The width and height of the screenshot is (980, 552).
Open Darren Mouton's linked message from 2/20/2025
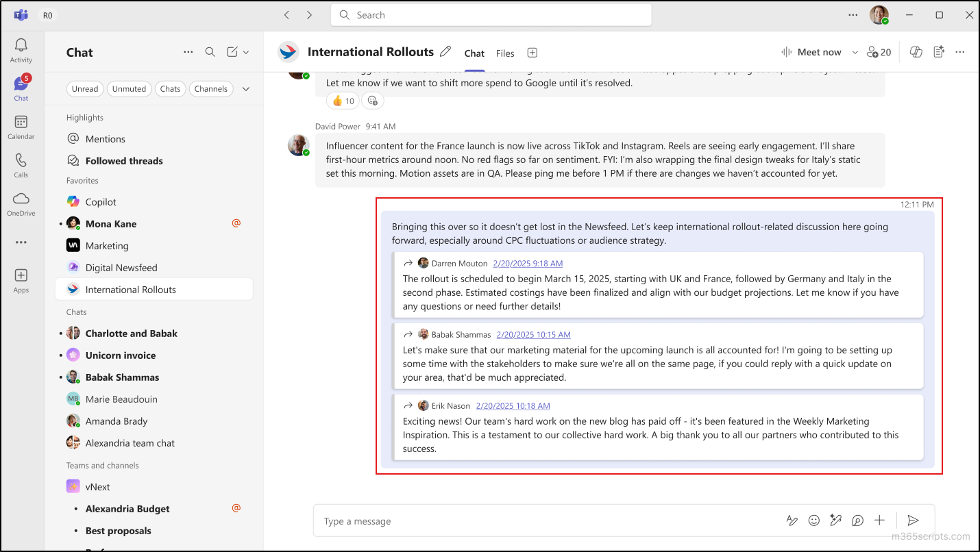pos(528,263)
